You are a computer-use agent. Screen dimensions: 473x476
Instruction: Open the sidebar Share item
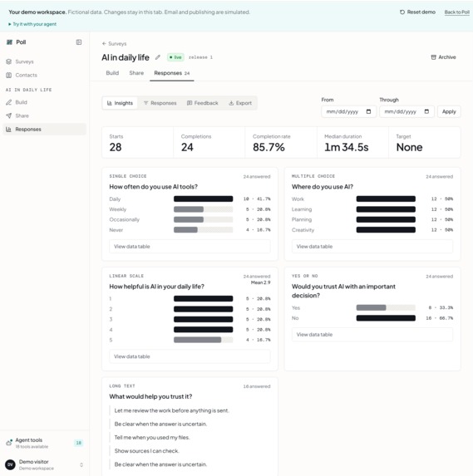45,115
